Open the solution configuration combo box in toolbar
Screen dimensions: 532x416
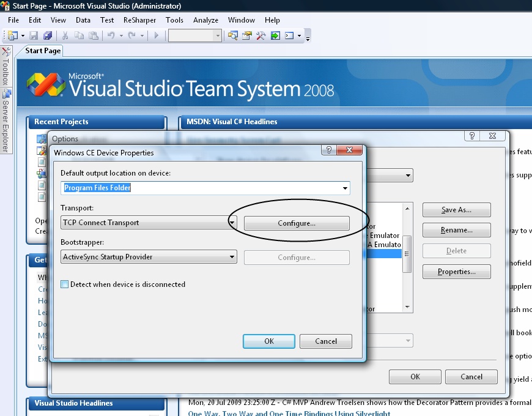[x=195, y=35]
